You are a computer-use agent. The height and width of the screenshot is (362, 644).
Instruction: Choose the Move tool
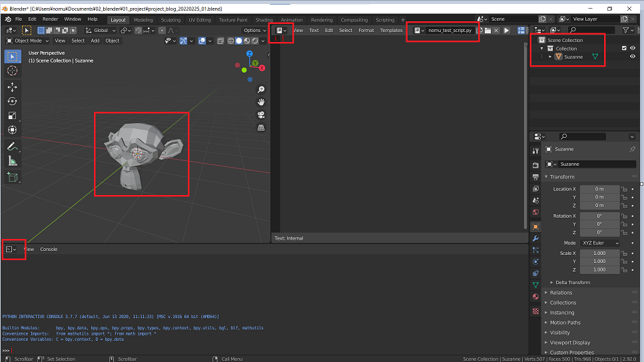point(13,87)
